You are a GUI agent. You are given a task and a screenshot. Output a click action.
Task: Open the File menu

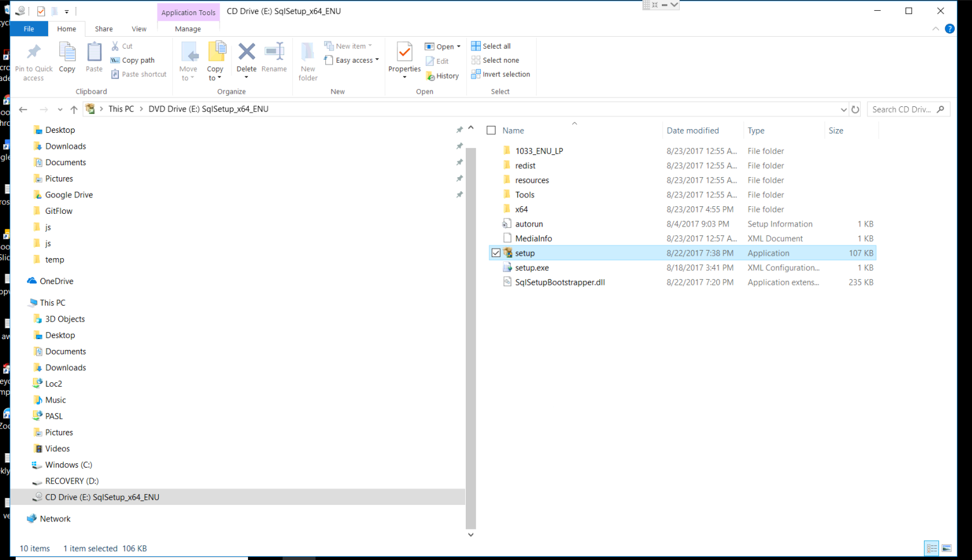tap(29, 29)
